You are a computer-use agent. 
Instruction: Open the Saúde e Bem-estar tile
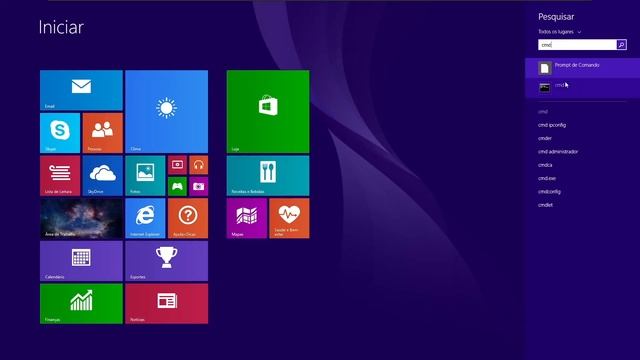289,218
